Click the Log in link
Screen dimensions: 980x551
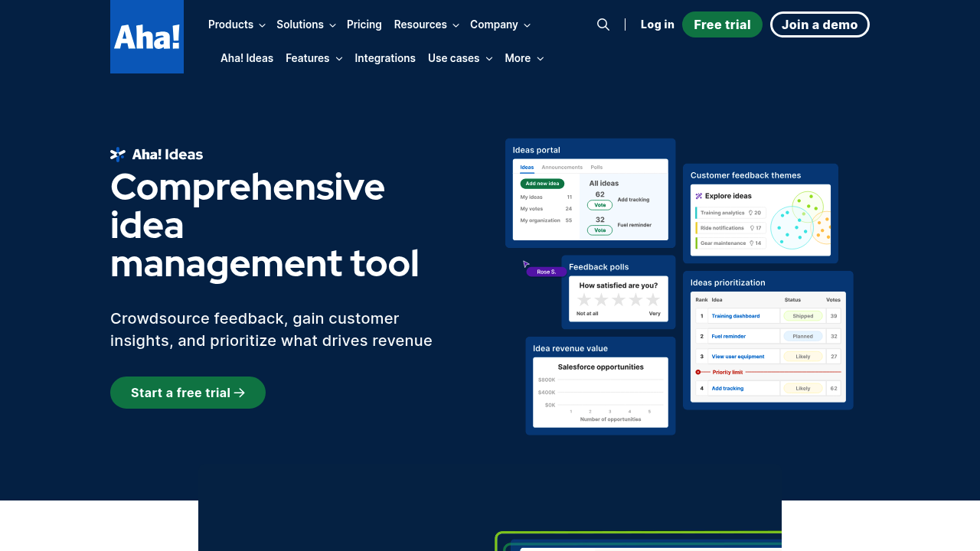(x=657, y=24)
